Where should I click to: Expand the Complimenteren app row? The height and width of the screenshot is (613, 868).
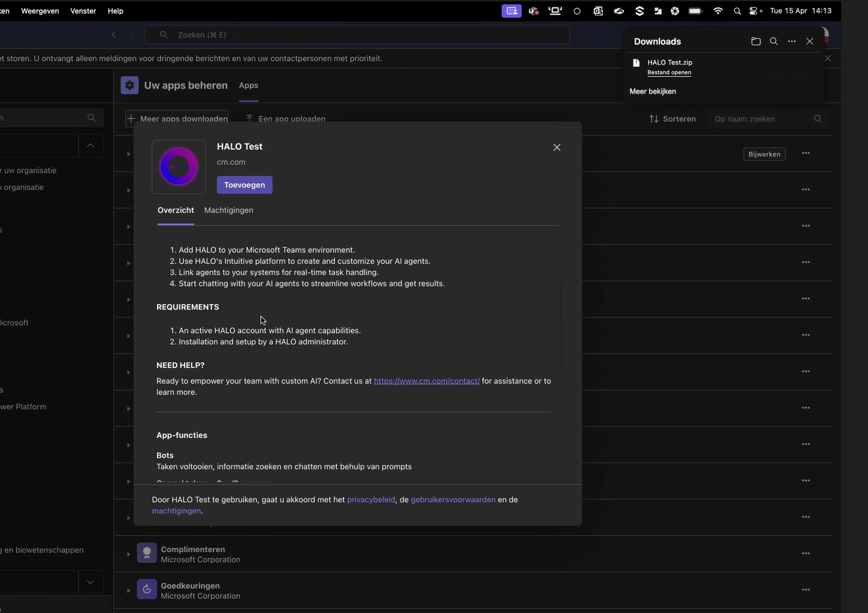coord(128,555)
